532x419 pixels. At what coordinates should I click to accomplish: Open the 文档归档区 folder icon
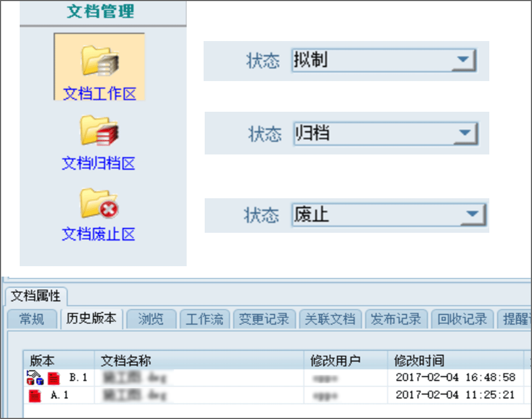99,130
